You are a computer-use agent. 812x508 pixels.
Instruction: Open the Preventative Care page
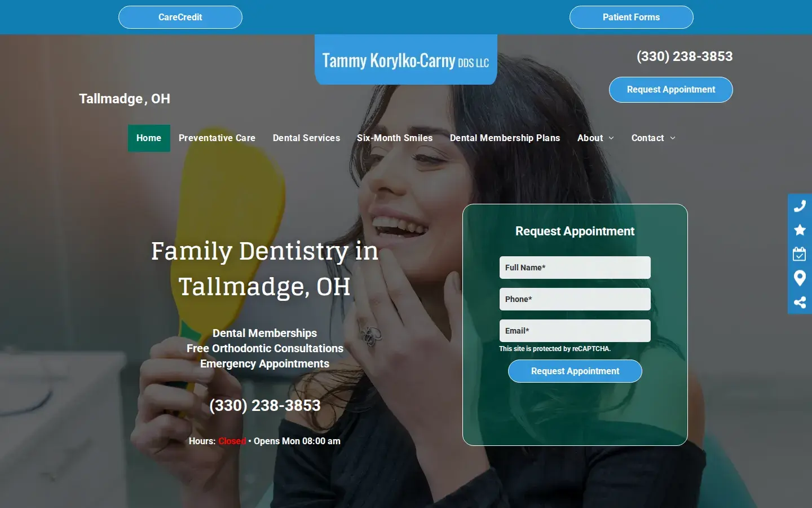point(217,138)
